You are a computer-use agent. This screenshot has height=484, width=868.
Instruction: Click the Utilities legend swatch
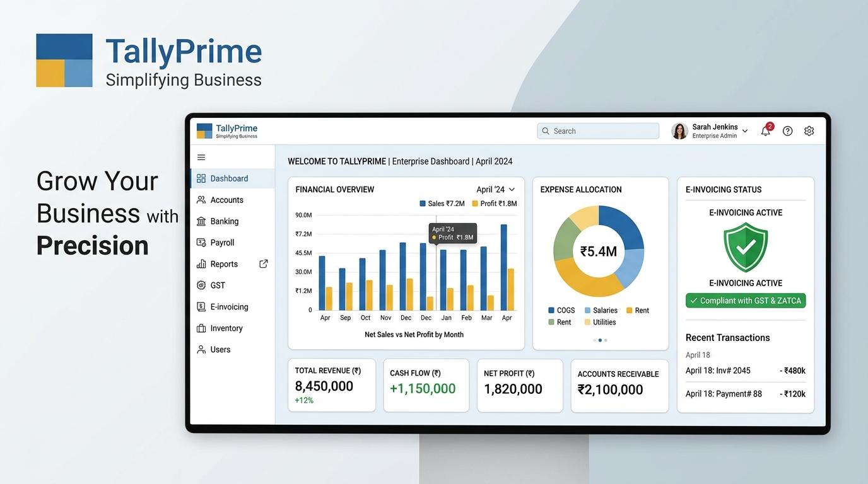pos(588,322)
